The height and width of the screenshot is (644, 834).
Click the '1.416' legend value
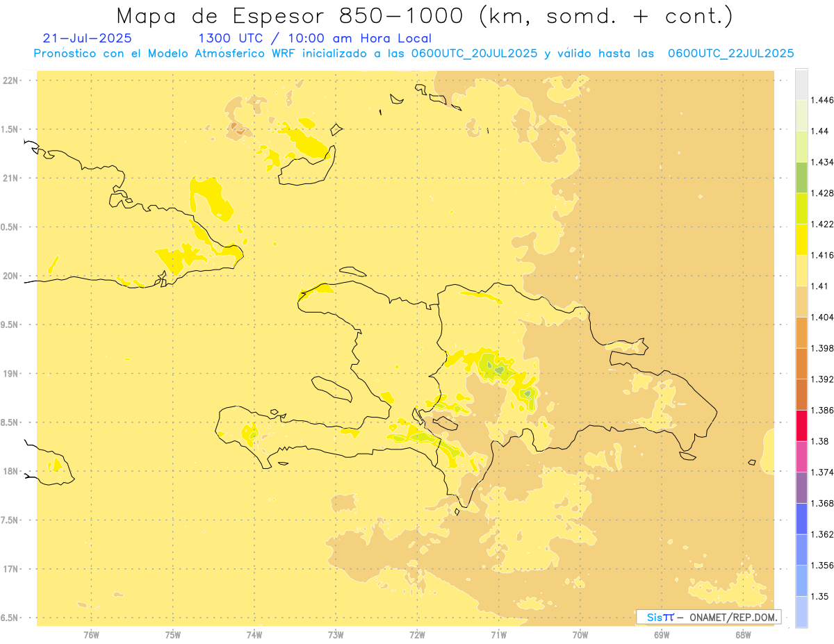click(822, 255)
